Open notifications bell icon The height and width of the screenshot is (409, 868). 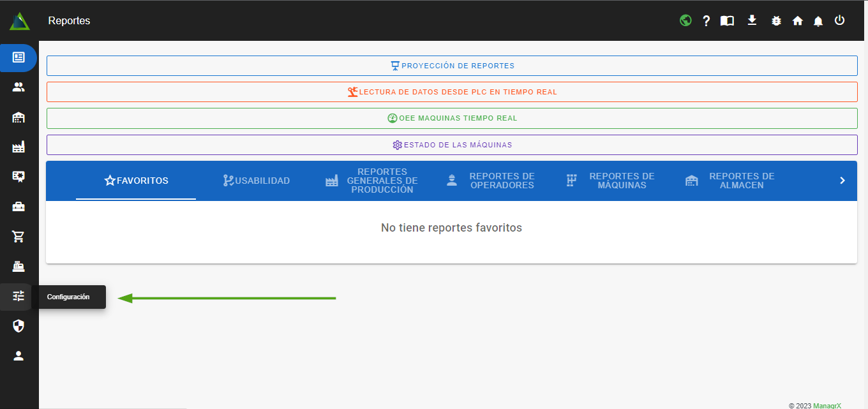[818, 21]
